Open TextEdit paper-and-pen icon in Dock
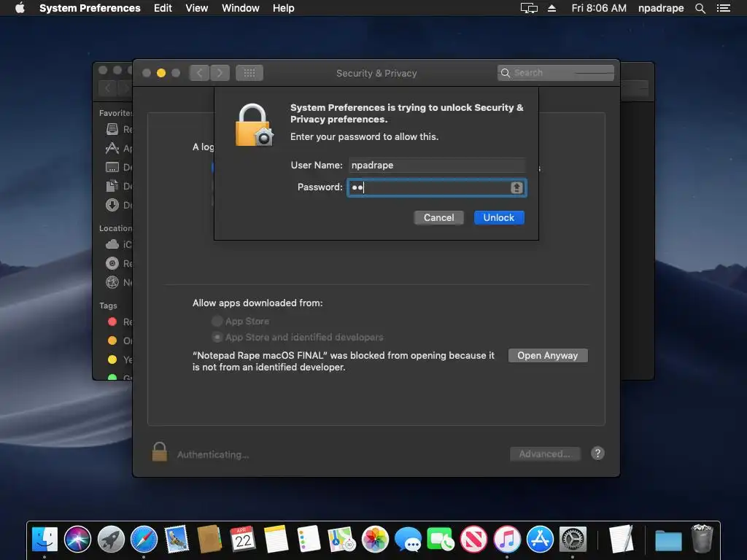 (x=622, y=539)
